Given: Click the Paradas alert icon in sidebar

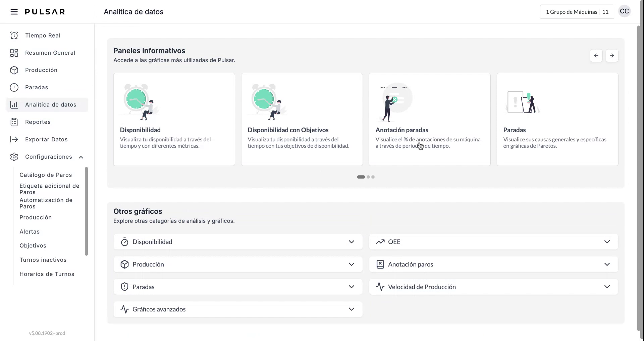Looking at the screenshot, I should pyautogui.click(x=14, y=88).
